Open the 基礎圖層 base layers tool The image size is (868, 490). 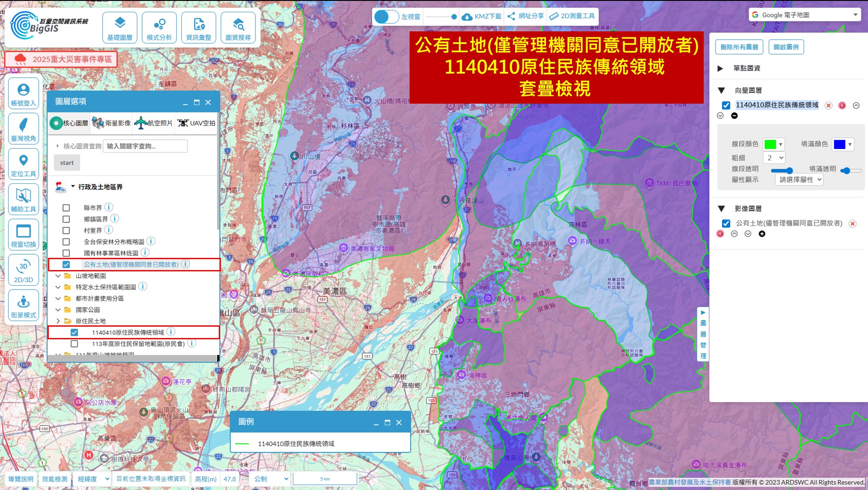click(x=120, y=27)
